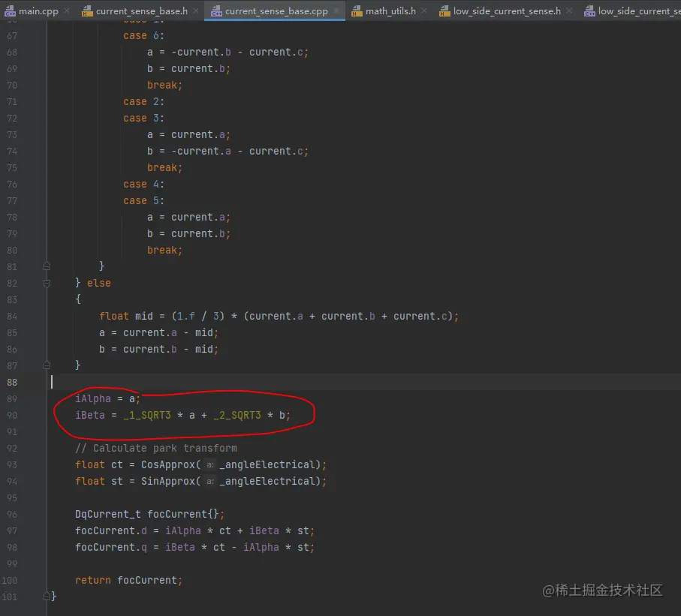Click the line 'b = -current.a - current.c;'

click(x=228, y=151)
